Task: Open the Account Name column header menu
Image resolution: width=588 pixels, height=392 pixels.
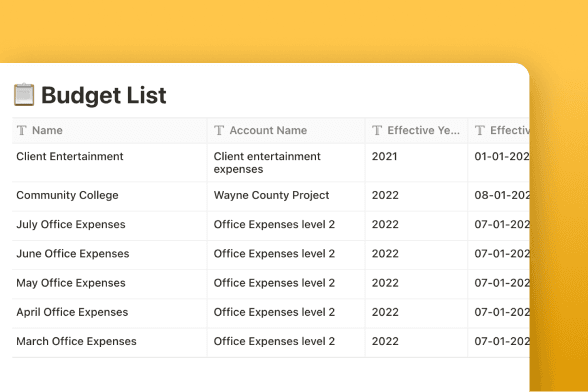Action: (286, 131)
